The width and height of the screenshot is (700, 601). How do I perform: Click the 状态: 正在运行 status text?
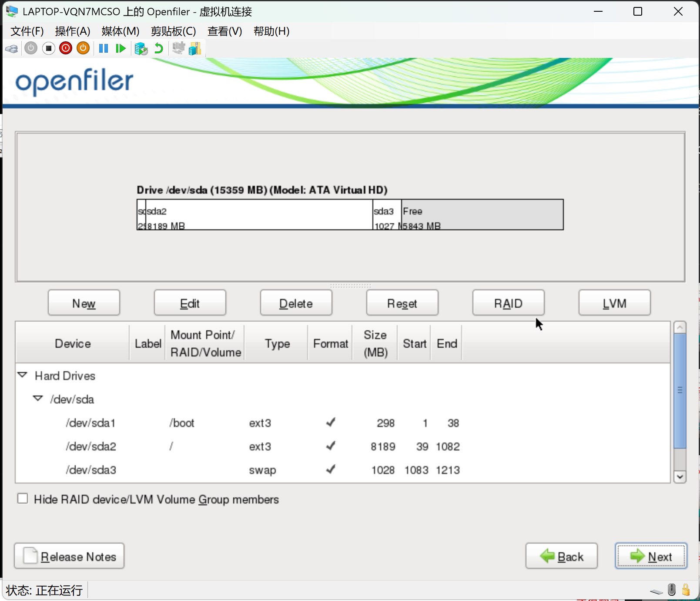tap(44, 590)
